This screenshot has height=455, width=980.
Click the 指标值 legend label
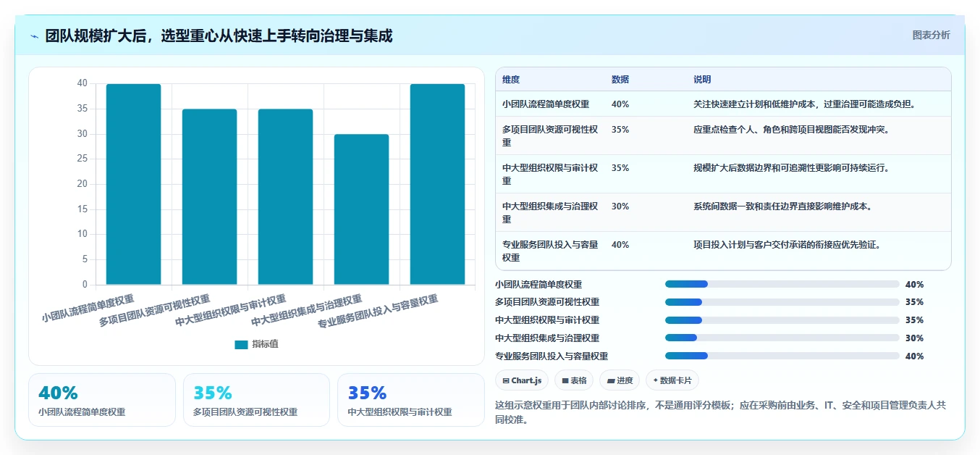pos(265,344)
